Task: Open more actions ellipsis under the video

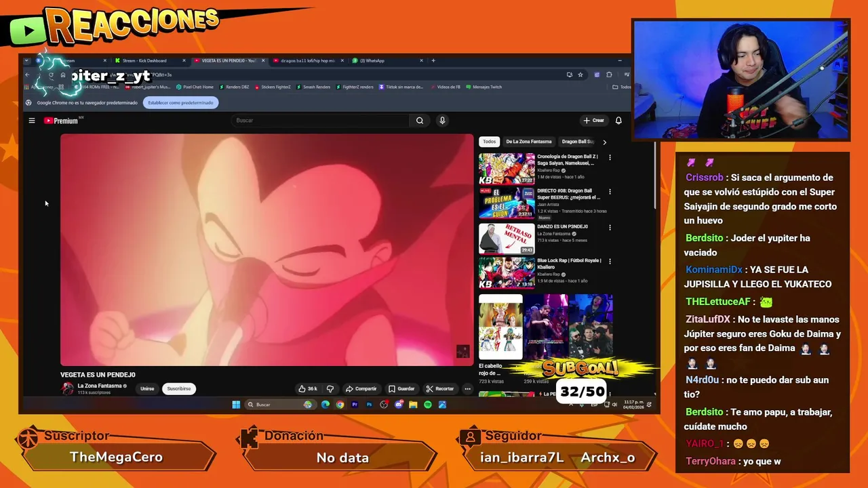Action: 467,388
